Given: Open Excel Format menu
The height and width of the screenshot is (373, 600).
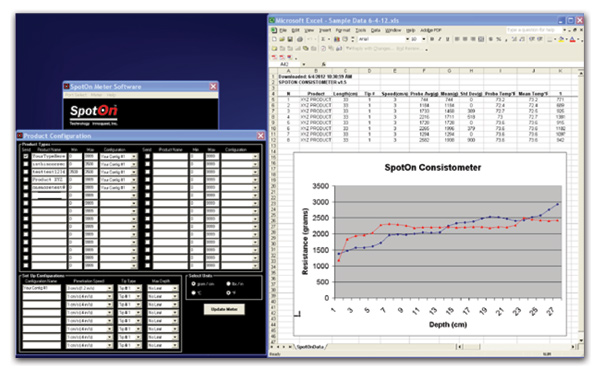Looking at the screenshot, I should click(x=343, y=30).
